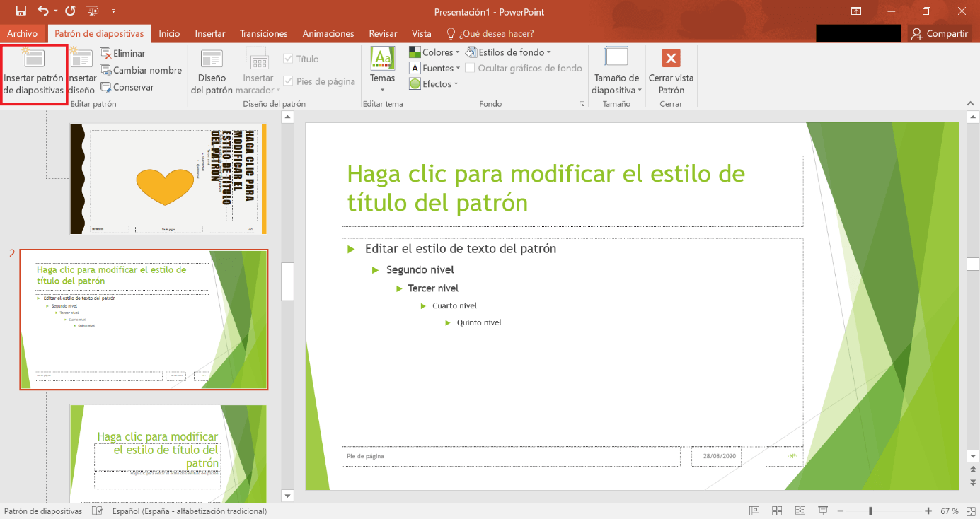This screenshot has height=519, width=980.
Task: Click the 'Pie de página' footer placeholder
Action: click(x=511, y=457)
